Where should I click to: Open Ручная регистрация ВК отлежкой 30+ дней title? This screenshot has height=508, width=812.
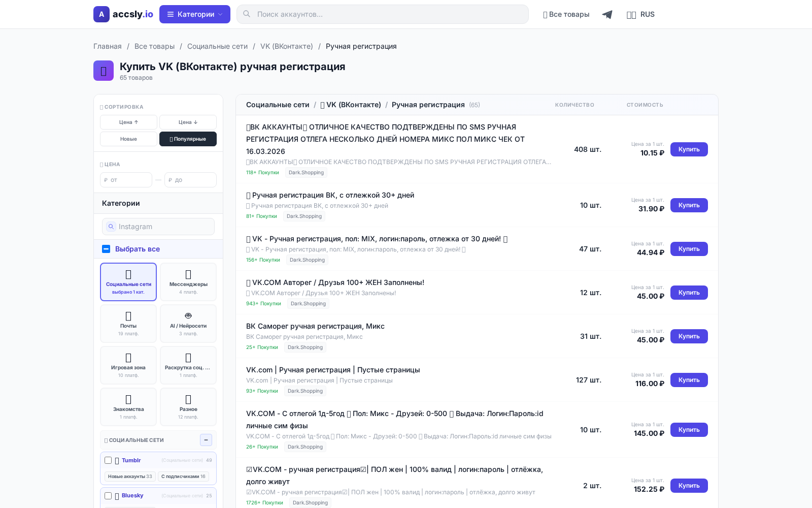click(x=330, y=195)
